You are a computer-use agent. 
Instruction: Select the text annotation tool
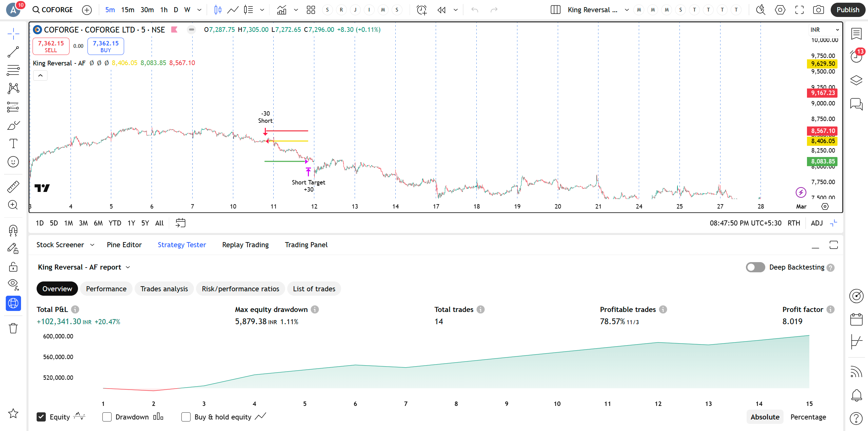pyautogui.click(x=13, y=143)
